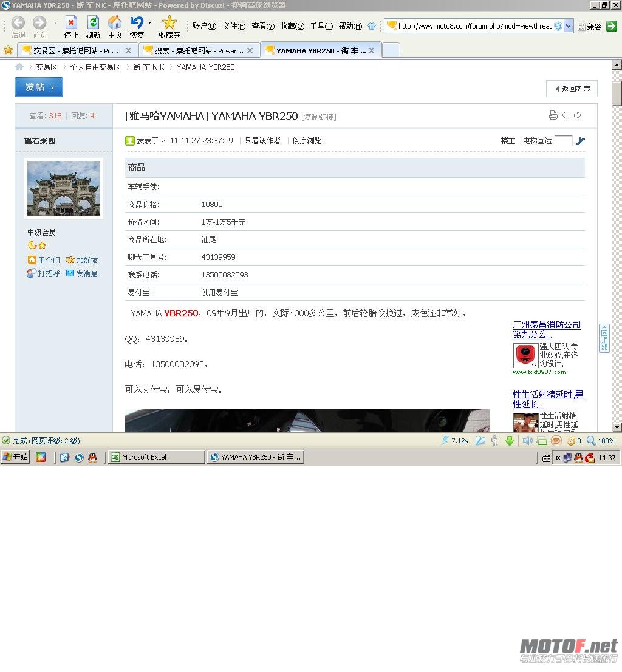Viewport: 622px width, 672px height.
Task: Open the back/forward history dropdown arrow
Action: point(55,22)
